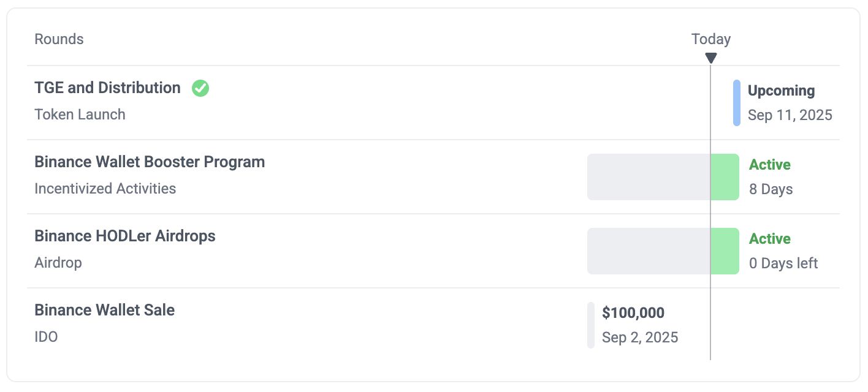868x392 pixels.
Task: Open the Binance Wallet Booster Program round
Action: 150,162
